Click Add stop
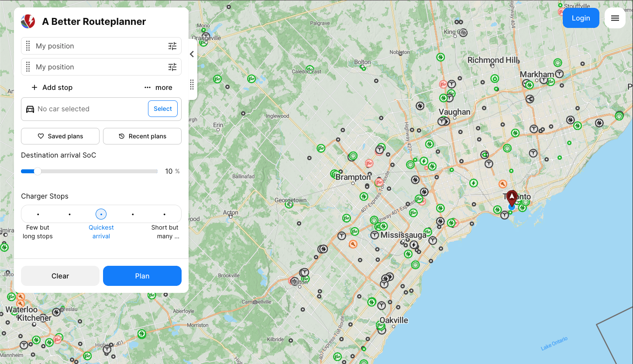The width and height of the screenshot is (633, 364). 52,87
